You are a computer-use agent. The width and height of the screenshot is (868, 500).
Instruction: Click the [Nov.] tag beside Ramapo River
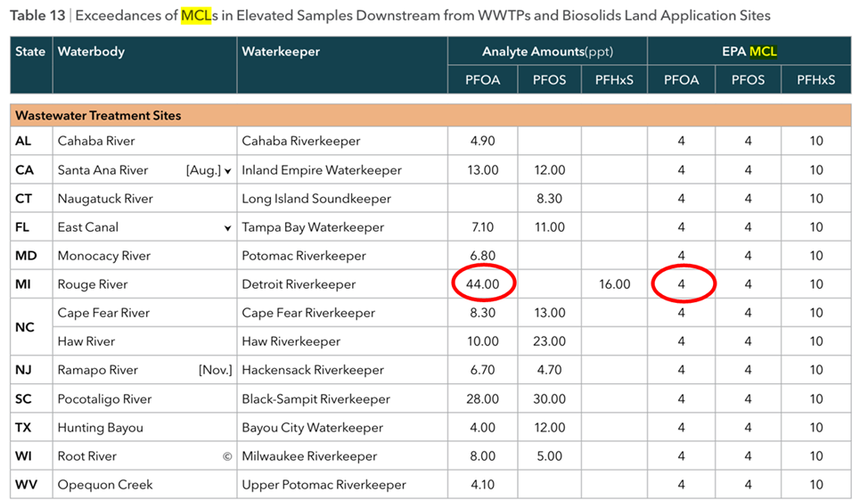click(216, 370)
